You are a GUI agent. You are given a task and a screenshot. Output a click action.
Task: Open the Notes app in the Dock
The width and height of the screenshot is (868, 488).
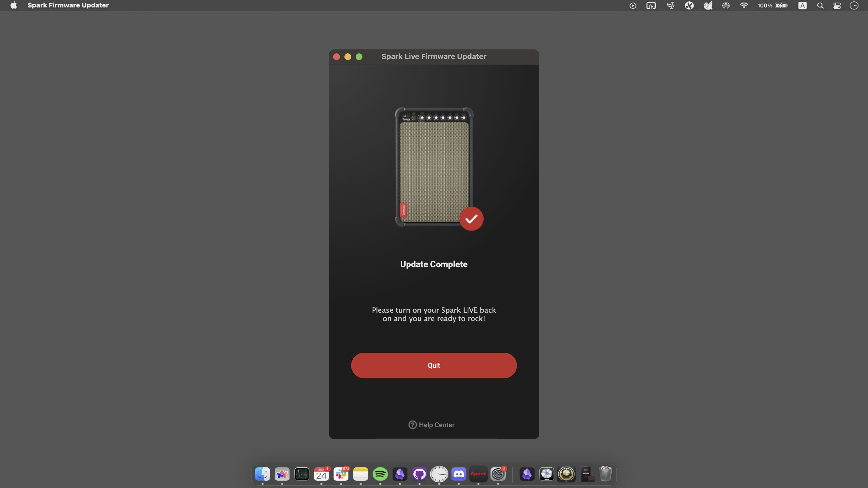tap(361, 474)
